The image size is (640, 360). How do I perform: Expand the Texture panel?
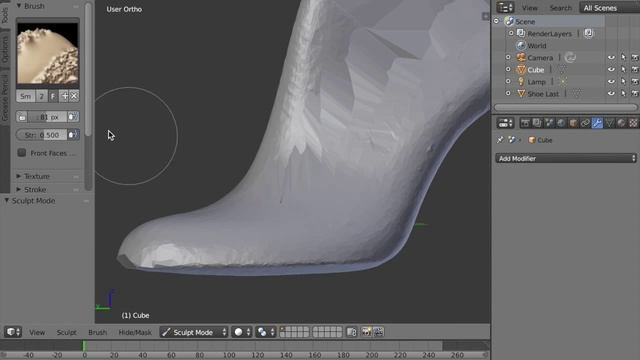pyautogui.click(x=18, y=176)
